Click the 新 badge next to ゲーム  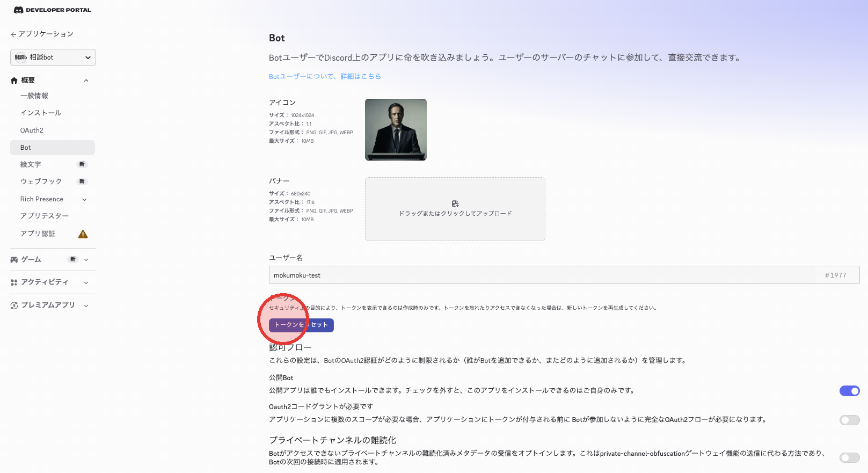pyautogui.click(x=73, y=259)
